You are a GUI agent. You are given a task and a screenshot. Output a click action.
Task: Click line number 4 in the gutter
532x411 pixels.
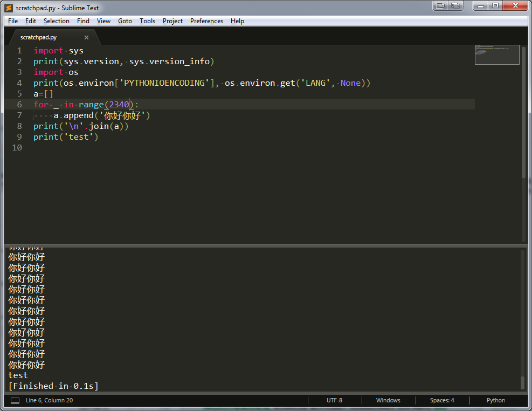[19, 83]
